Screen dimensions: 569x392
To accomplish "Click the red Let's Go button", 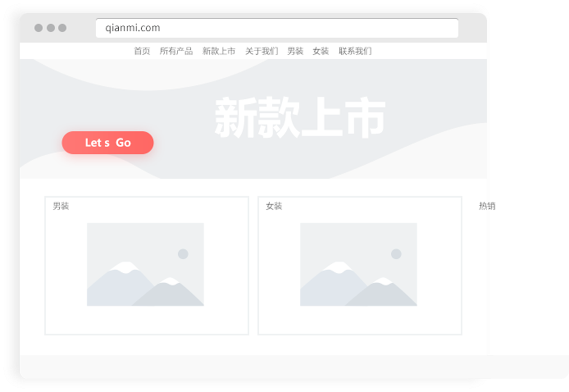I will (108, 143).
